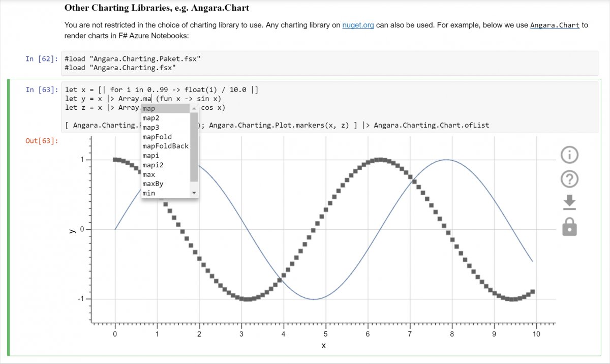The height and width of the screenshot is (364, 610).
Task: Open the Angara.Chart link
Action: (555, 24)
